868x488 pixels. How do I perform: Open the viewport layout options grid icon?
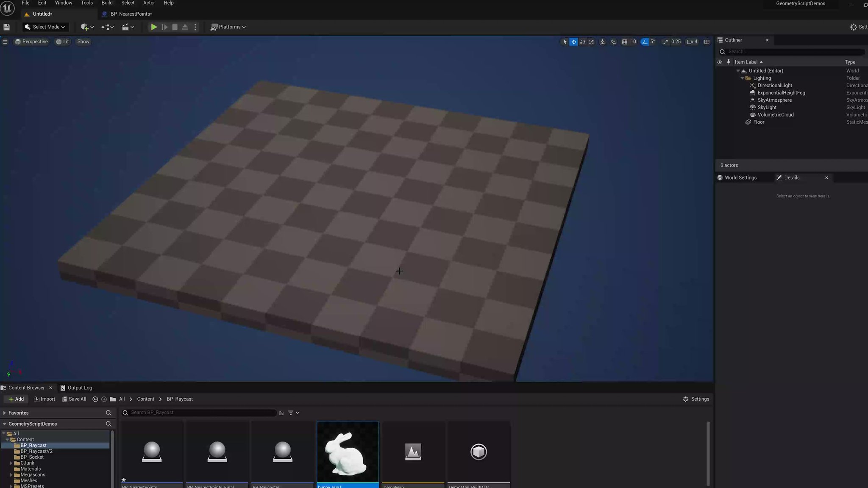pos(706,42)
